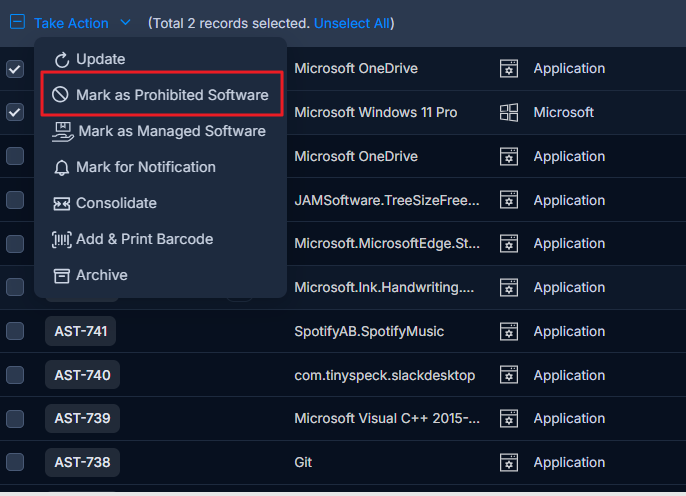The height and width of the screenshot is (496, 686).
Task: Click the Microsoft.Ink.Handwriting name
Action: point(384,287)
